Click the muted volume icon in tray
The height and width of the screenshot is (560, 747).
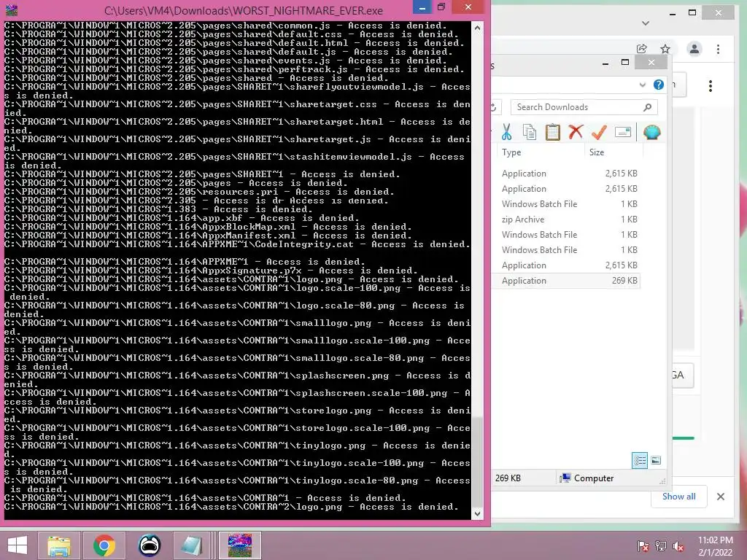tap(678, 545)
